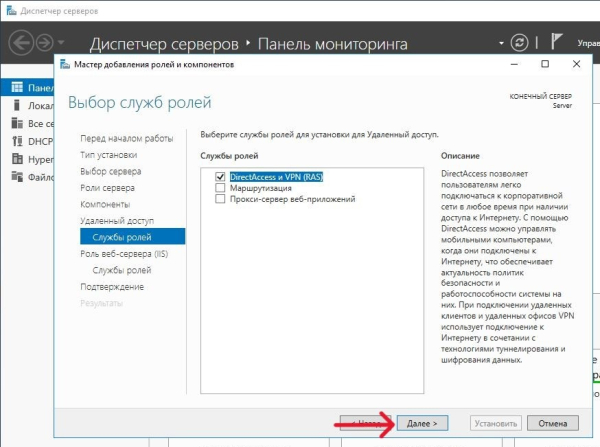Click the Далее > button
The width and height of the screenshot is (600, 447).
point(422,423)
